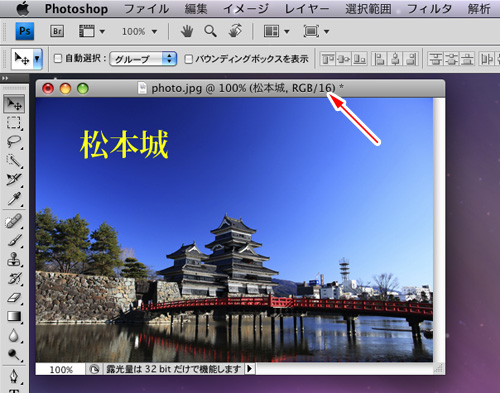Open the 100% zoom level dropdown

coord(139,32)
